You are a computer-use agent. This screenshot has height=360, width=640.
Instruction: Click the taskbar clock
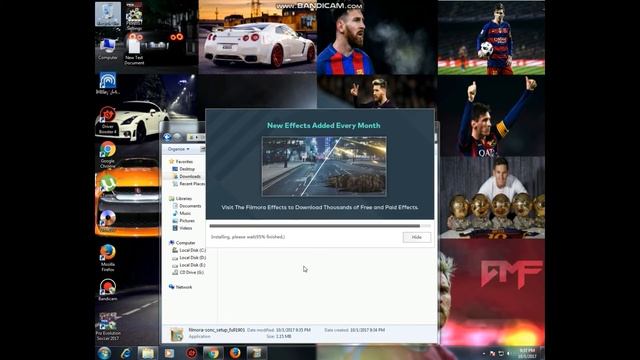pyautogui.click(x=527, y=353)
